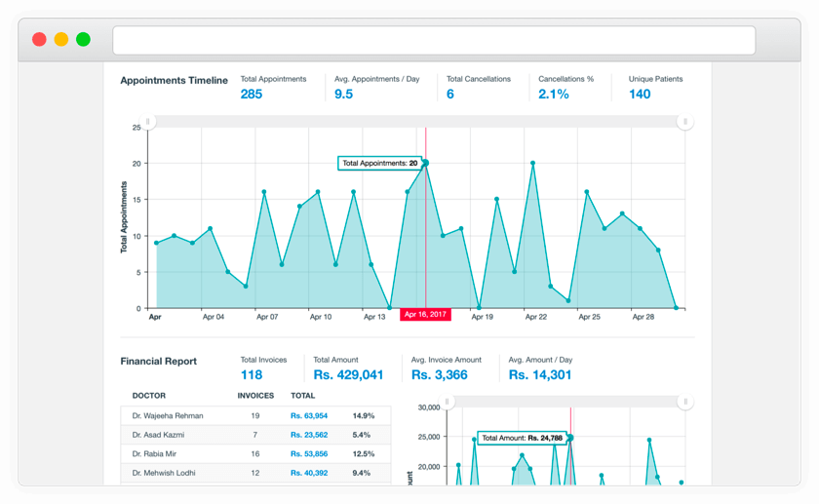Click the 9.4% share for Dr. Mehwish Lodhi
Image resolution: width=819 pixels, height=504 pixels.
pos(362,473)
